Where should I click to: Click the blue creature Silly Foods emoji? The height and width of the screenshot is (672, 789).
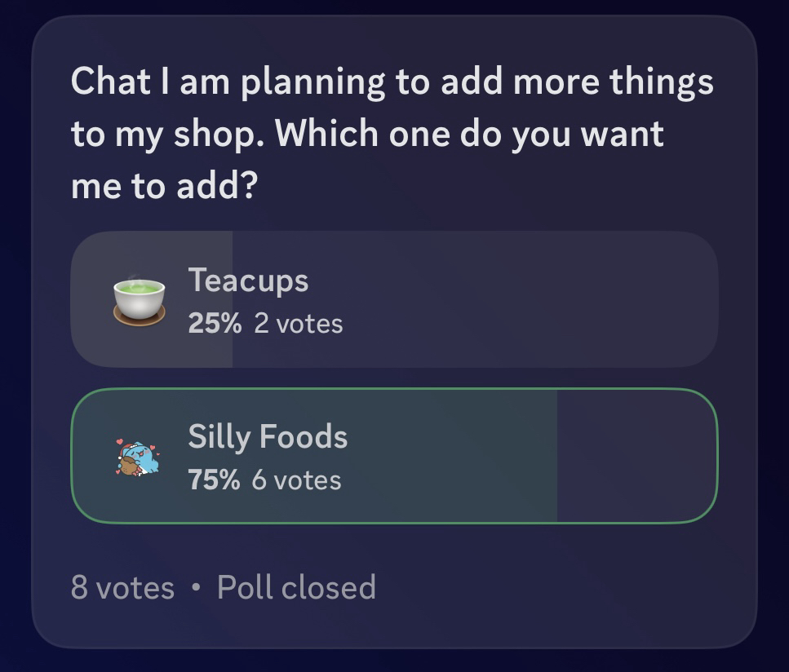pyautogui.click(x=137, y=457)
